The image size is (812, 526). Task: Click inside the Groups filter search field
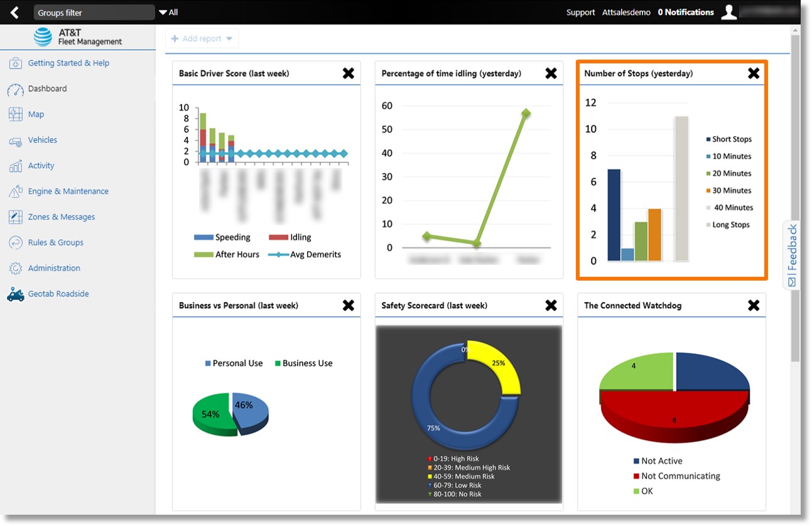tap(93, 11)
